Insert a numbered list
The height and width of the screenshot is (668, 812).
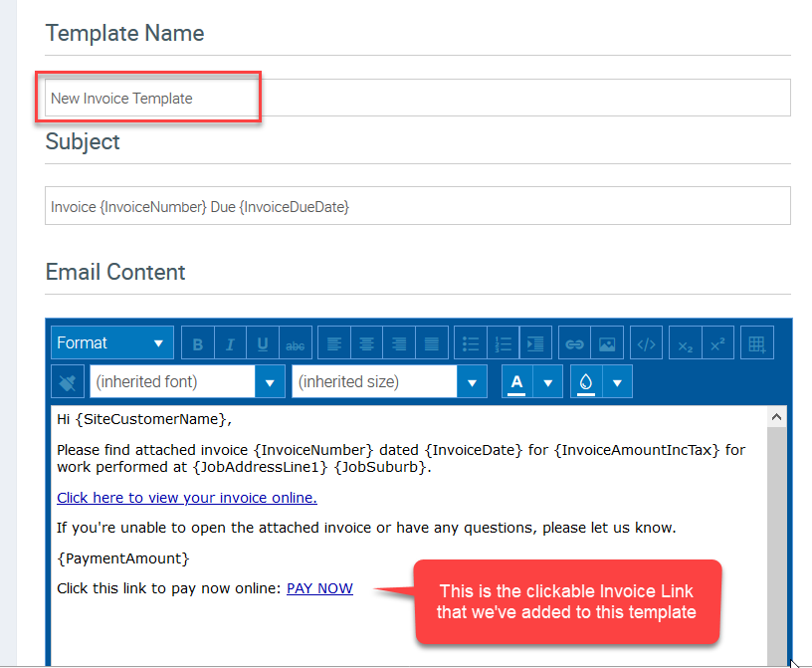[x=504, y=344]
